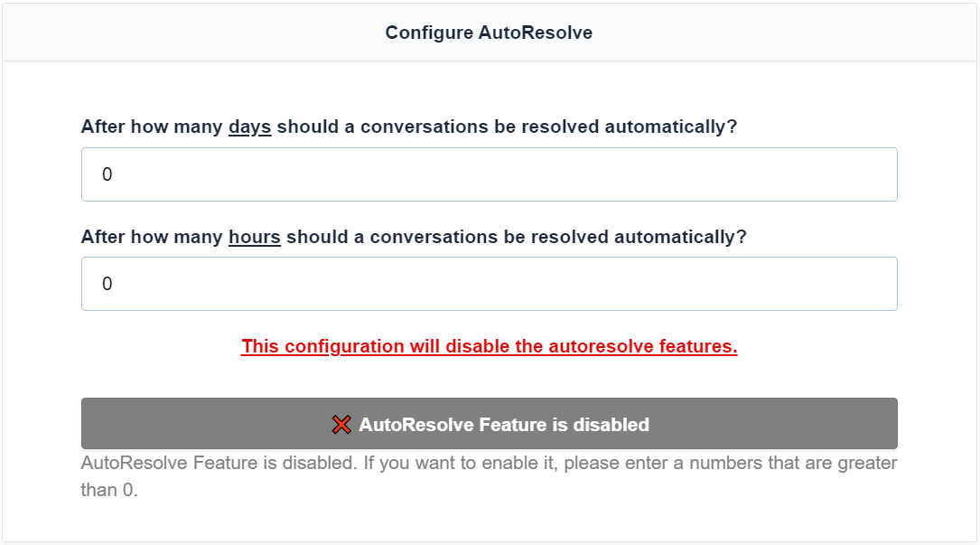
Task: Click "automatically?" in the hours question
Action: click(x=680, y=237)
